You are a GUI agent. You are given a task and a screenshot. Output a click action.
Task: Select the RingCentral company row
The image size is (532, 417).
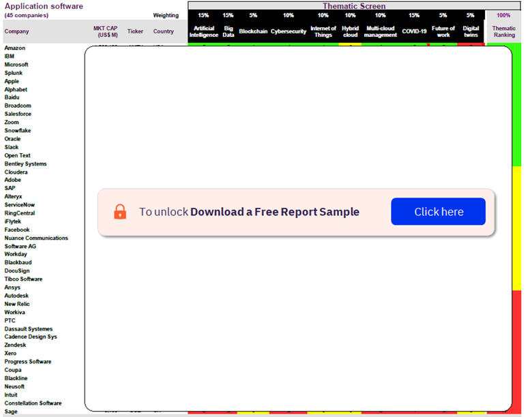pos(20,213)
